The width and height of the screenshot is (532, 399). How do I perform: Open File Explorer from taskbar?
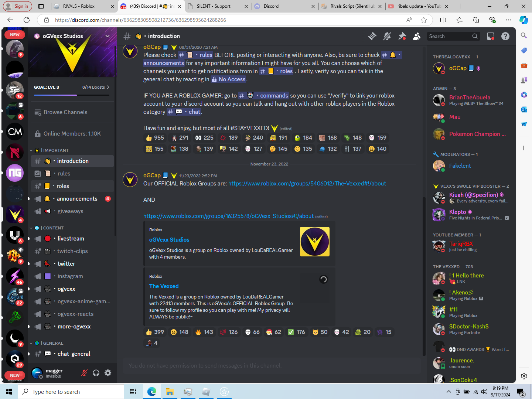tap(170, 392)
